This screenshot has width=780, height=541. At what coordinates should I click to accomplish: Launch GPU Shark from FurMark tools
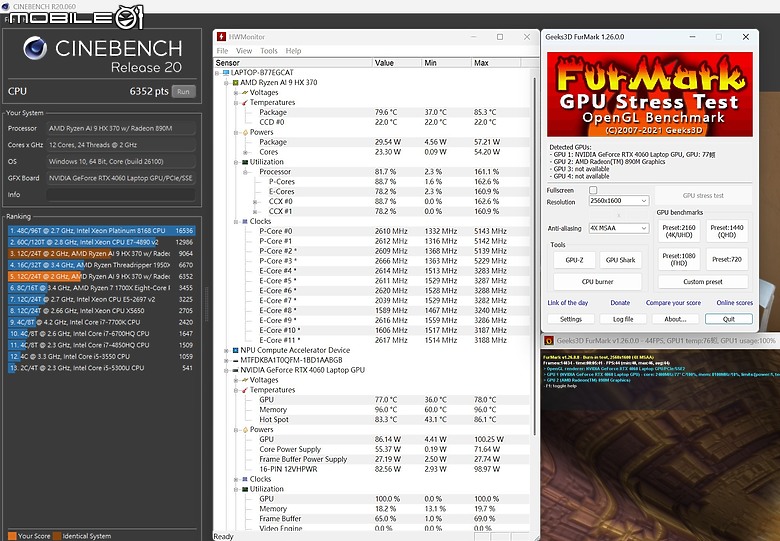pyautogui.click(x=620, y=260)
